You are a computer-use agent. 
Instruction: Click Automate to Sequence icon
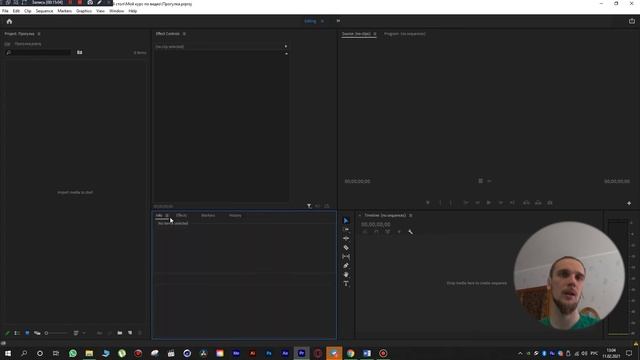click(100, 333)
